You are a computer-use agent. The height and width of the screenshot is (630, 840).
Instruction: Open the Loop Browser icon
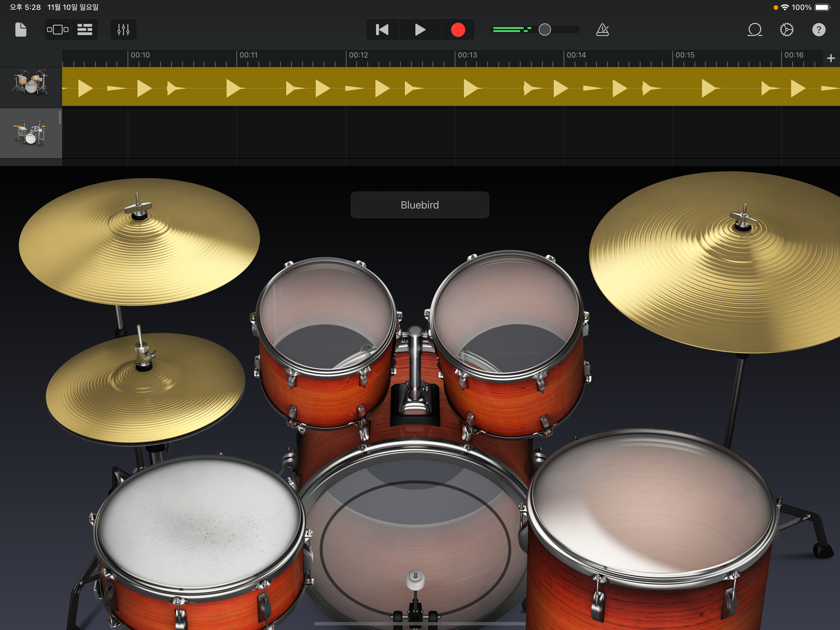tap(755, 30)
